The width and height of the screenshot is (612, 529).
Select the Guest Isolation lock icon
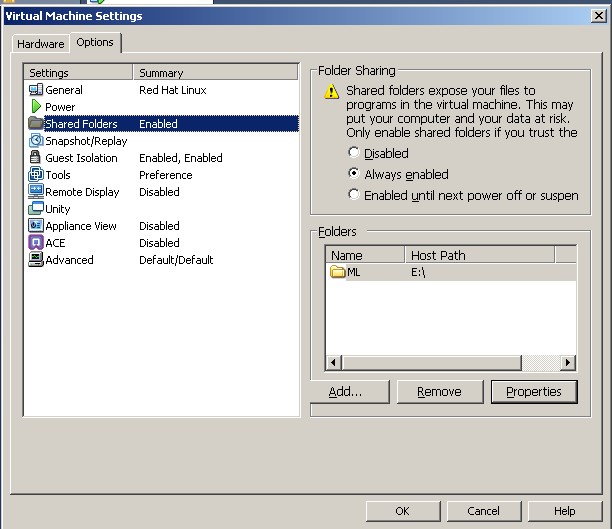pyautogui.click(x=36, y=158)
